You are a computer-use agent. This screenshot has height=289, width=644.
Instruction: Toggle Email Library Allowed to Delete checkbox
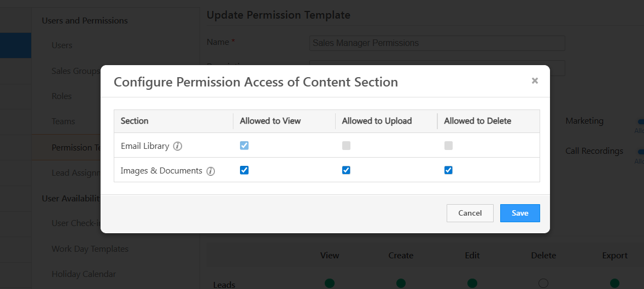(448, 146)
